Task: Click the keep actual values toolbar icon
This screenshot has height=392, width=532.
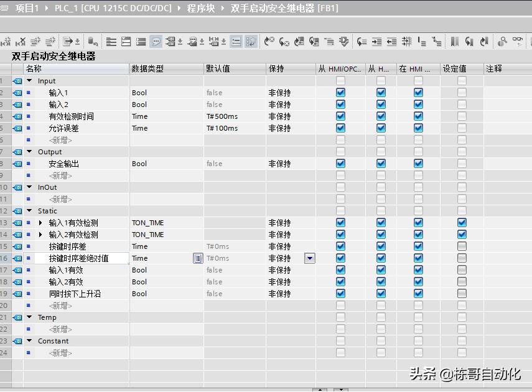Action: pyautogui.click(x=92, y=41)
